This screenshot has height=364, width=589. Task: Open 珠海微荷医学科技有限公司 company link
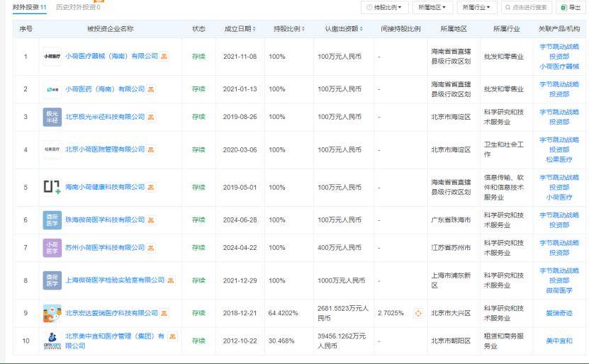point(105,220)
